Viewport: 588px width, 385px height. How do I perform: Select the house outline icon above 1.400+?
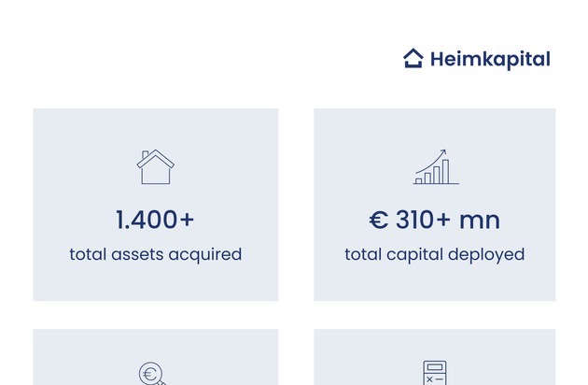click(x=156, y=167)
